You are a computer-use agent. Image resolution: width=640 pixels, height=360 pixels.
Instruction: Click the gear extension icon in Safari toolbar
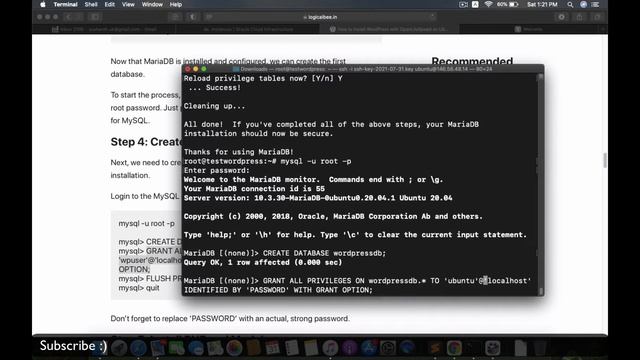click(562, 17)
